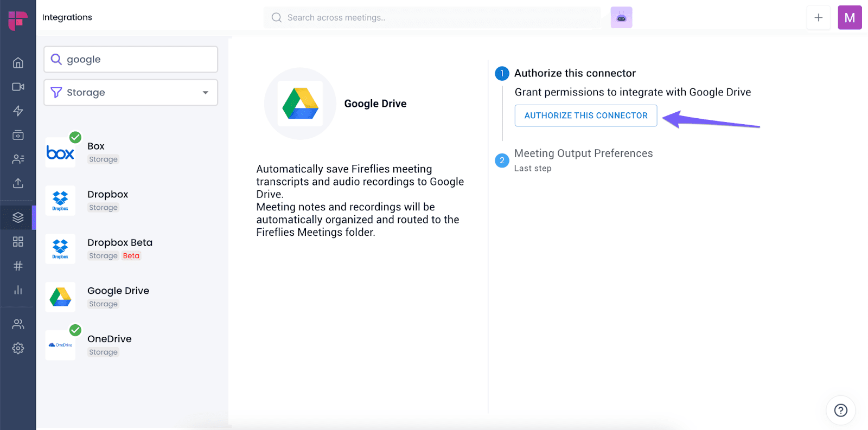Image resolution: width=868 pixels, height=430 pixels.
Task: Click the purple bot assistant icon
Action: [621, 17]
